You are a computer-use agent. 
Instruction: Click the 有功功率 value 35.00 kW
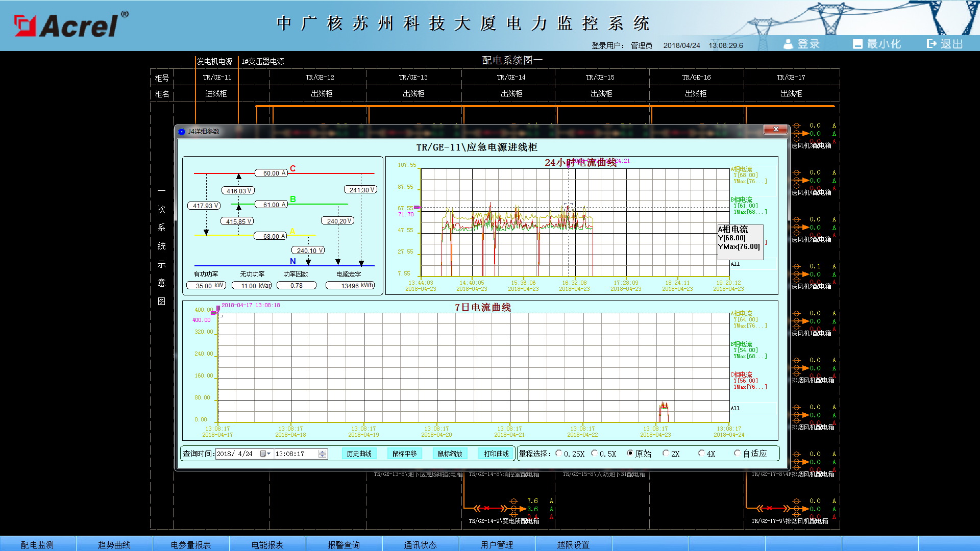click(206, 285)
